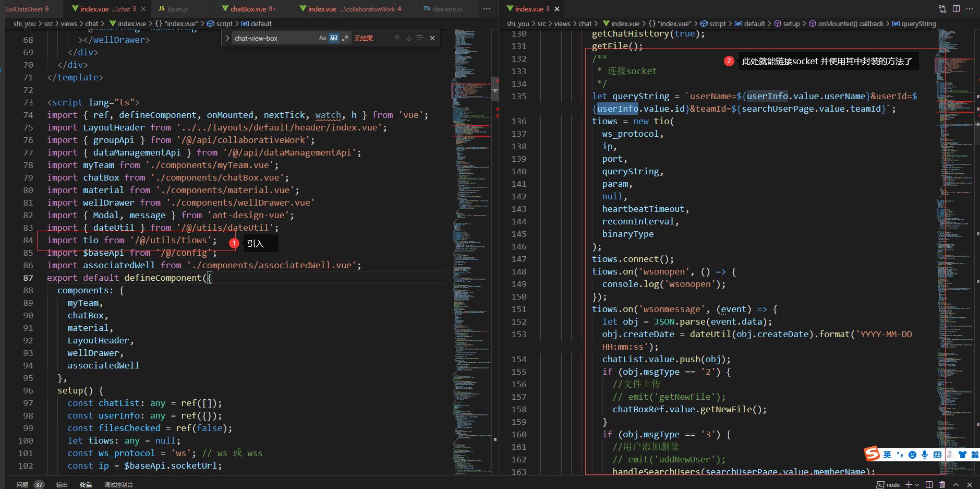Toggle Match Whole Word in find widget
The image size is (980, 489).
click(x=334, y=38)
